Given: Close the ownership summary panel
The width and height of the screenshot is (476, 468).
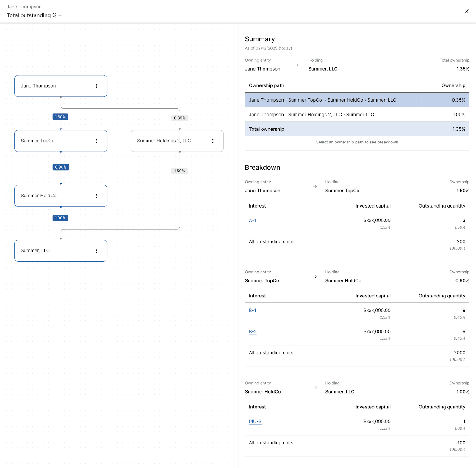Looking at the screenshot, I should click(466, 11).
